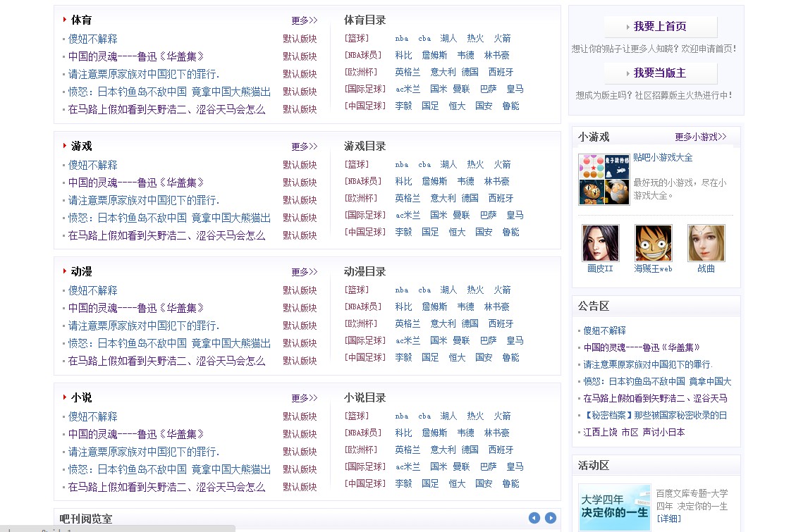This screenshot has width=796, height=532.
Task: Click 韦德 in 小说目录
Action: pyautogui.click(x=465, y=433)
